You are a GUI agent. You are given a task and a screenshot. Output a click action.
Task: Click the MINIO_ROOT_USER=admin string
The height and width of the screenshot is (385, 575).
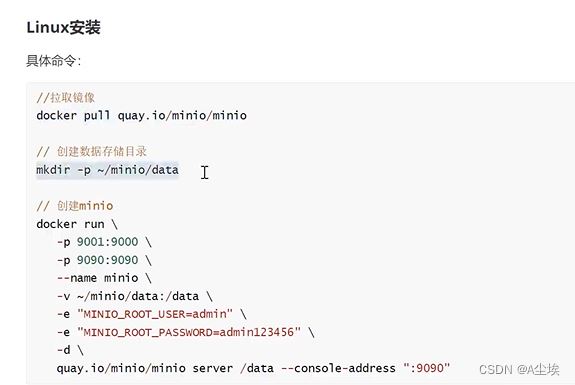155,314
